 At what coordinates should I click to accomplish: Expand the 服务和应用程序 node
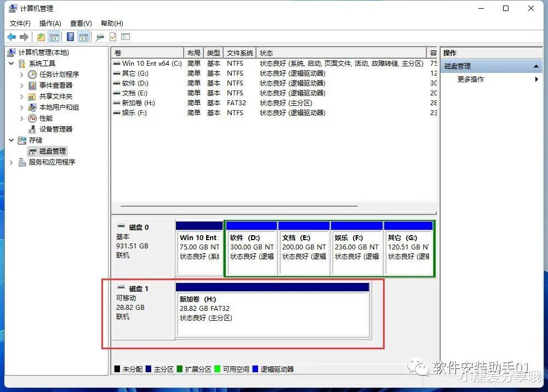[11, 162]
